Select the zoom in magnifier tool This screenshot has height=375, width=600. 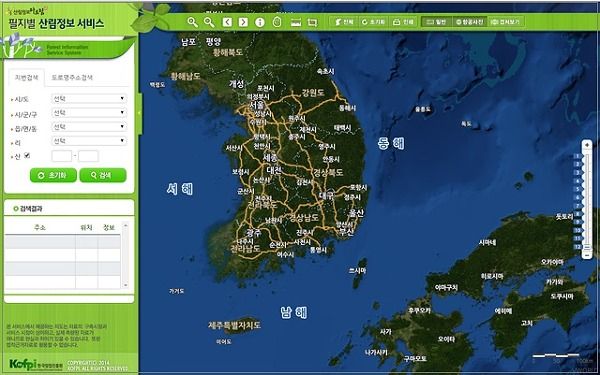pyautogui.click(x=192, y=22)
